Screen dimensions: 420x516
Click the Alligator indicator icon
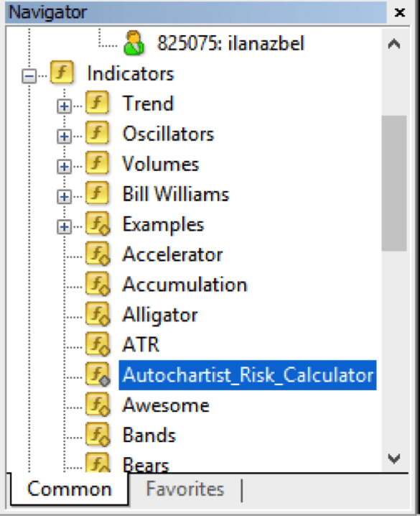(x=97, y=314)
